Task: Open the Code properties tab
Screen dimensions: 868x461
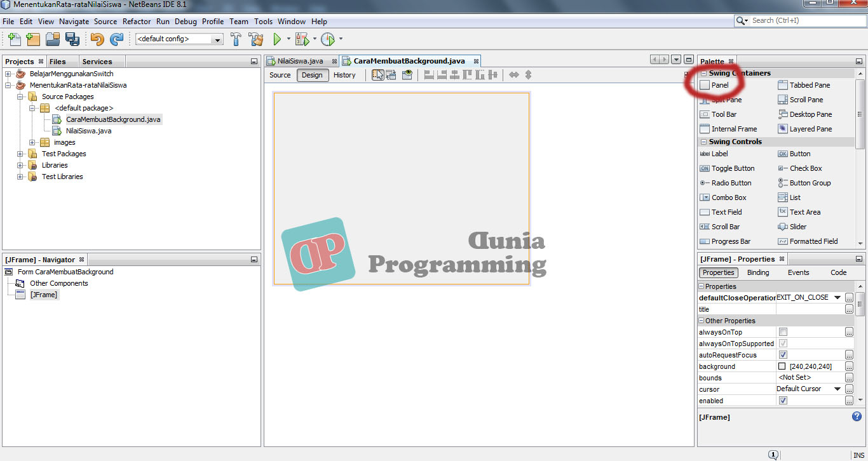Action: (x=839, y=272)
